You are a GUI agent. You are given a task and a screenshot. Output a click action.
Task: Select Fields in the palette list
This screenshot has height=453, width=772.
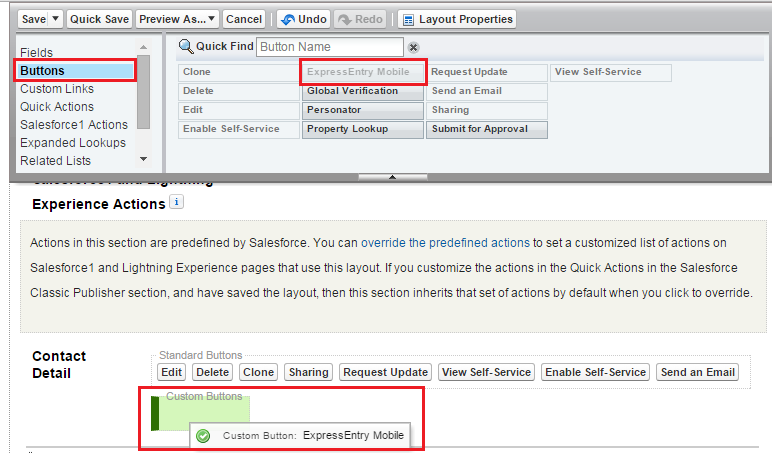36,52
